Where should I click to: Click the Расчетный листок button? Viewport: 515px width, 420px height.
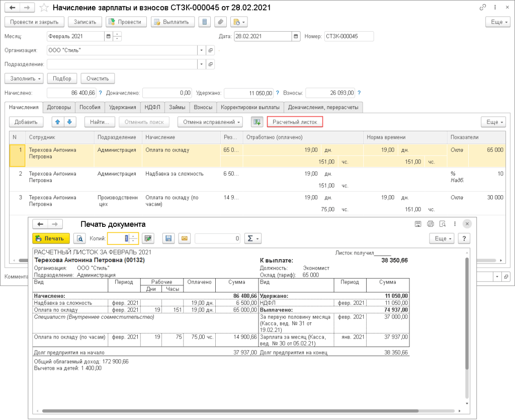(x=295, y=122)
